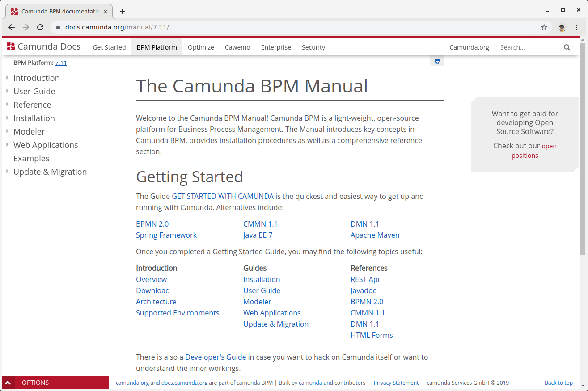Open Examples in the sidebar

click(x=31, y=158)
